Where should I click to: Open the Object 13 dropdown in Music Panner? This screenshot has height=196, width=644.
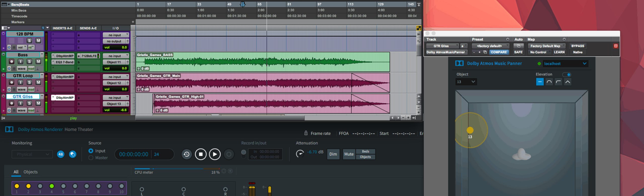(466, 82)
